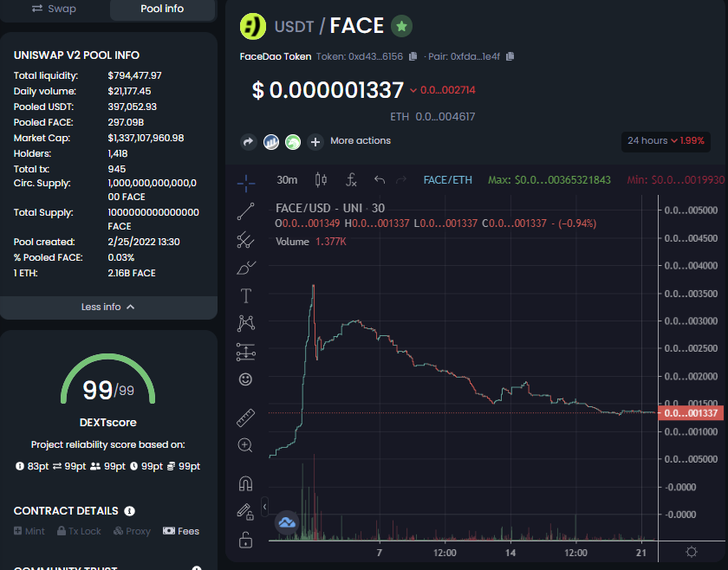Click the 99pt creation time score
Viewport: 728px width, 570px height.
[x=146, y=466]
